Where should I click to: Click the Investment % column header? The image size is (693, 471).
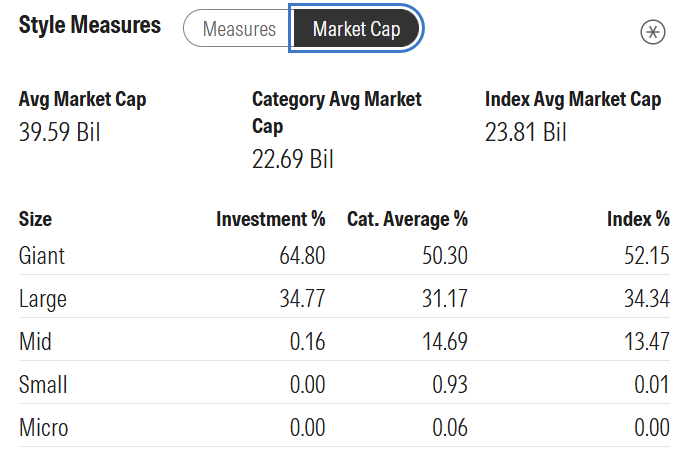tap(270, 219)
